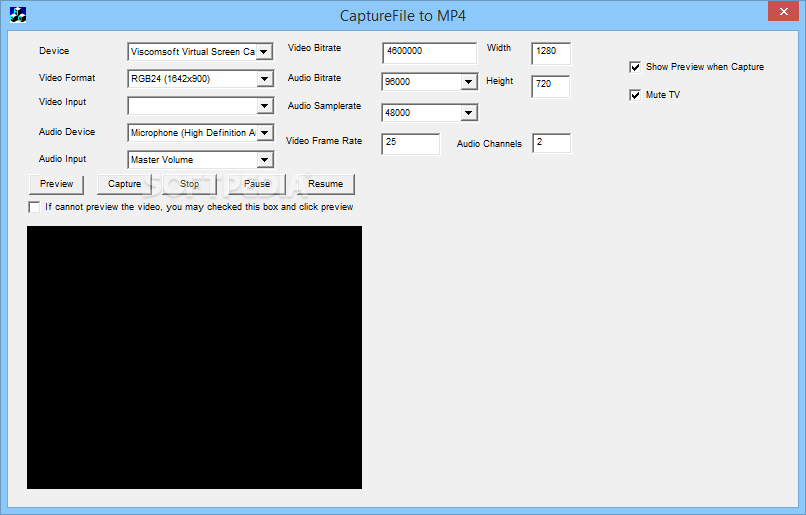Click the application icon in title bar
The image size is (806, 515).
[x=18, y=15]
